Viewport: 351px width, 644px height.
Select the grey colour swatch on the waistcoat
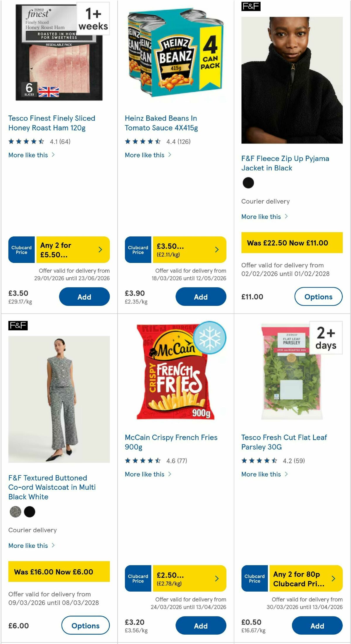(15, 512)
